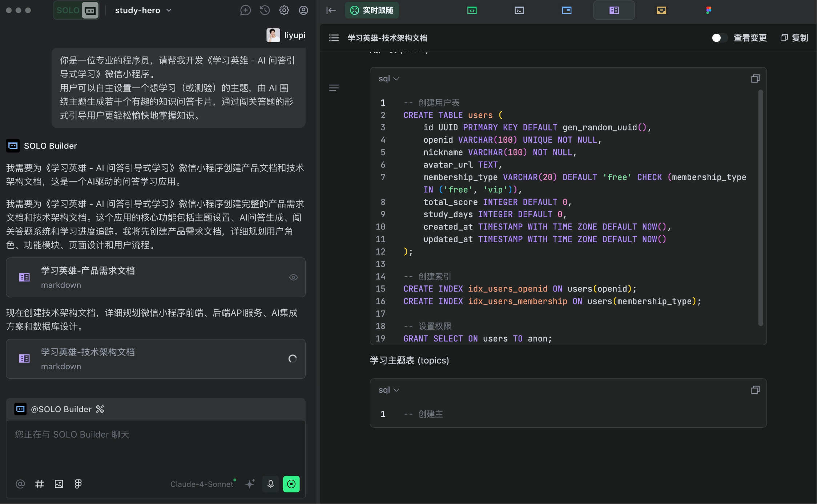Open settings gear in header
The width and height of the screenshot is (817, 504).
[284, 10]
